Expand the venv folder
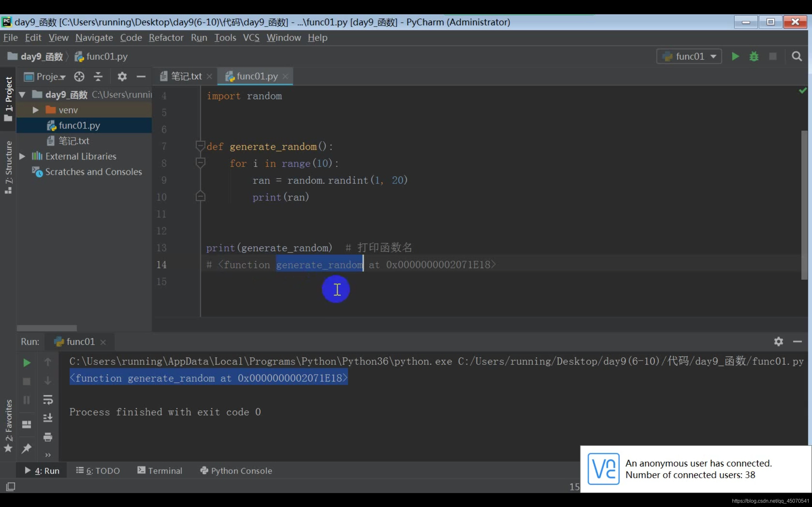812x507 pixels. coord(35,110)
